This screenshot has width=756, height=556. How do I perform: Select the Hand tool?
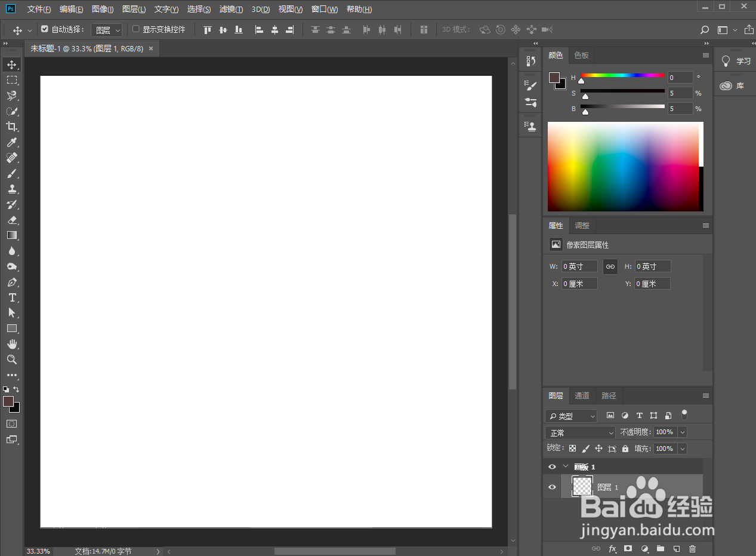click(12, 344)
